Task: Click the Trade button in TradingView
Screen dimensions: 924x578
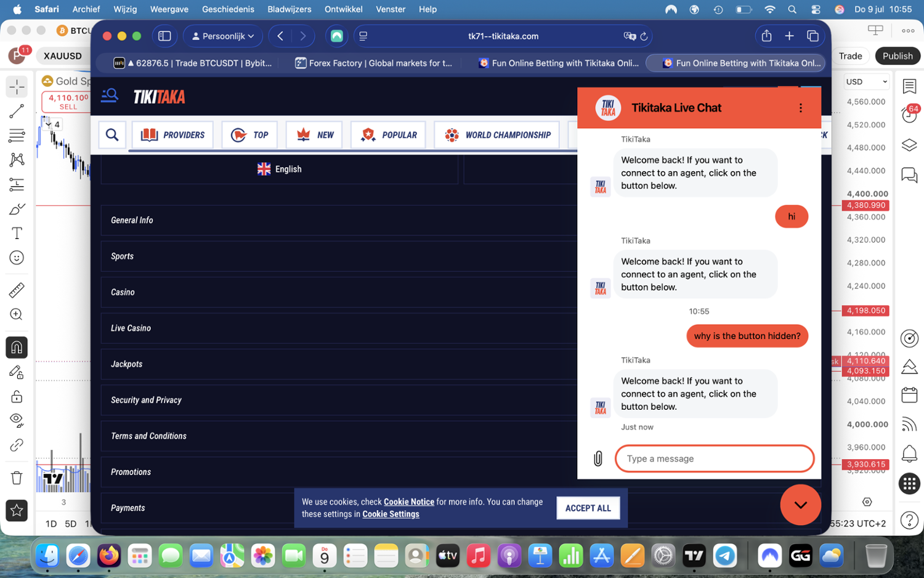Action: coord(850,56)
